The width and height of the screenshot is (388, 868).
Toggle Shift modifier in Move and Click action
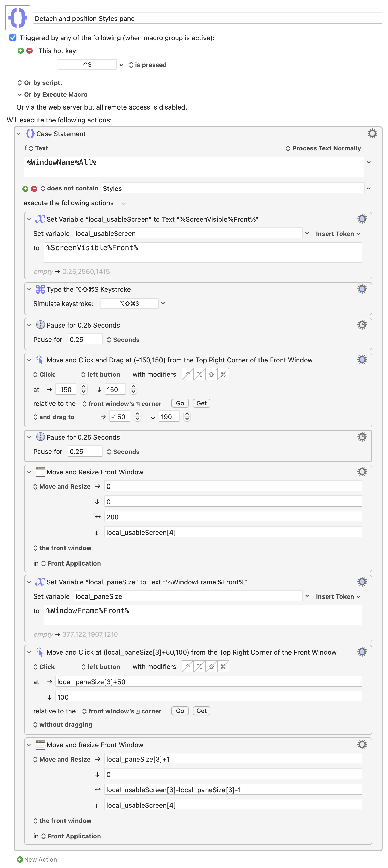[211, 666]
